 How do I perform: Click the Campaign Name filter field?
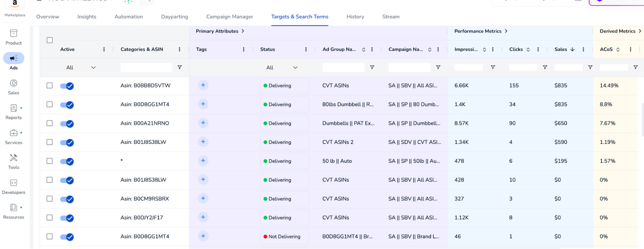point(409,67)
